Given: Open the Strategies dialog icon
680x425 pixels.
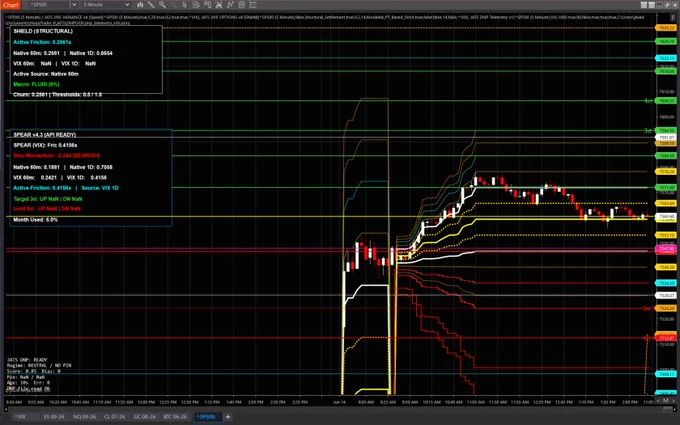Looking at the screenshot, I should [242, 5].
